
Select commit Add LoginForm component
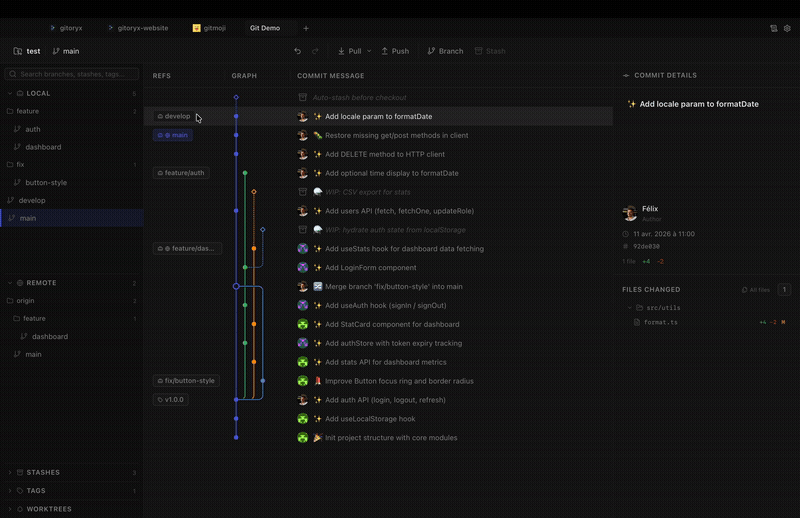(378, 267)
